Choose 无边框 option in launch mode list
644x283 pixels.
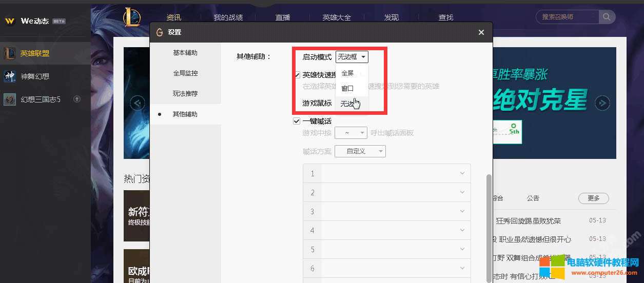(352, 104)
